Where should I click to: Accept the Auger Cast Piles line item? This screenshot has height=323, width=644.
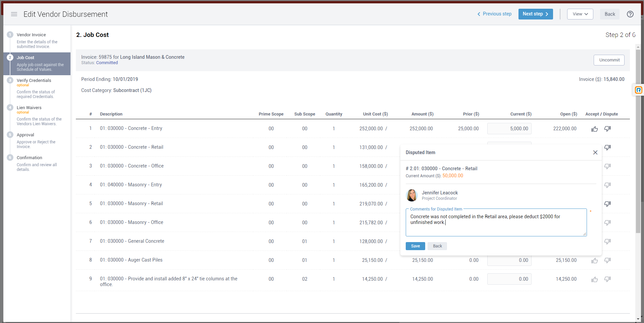click(594, 261)
